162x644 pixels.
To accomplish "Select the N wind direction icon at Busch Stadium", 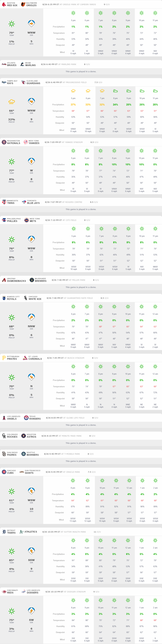I will tap(31, 377).
